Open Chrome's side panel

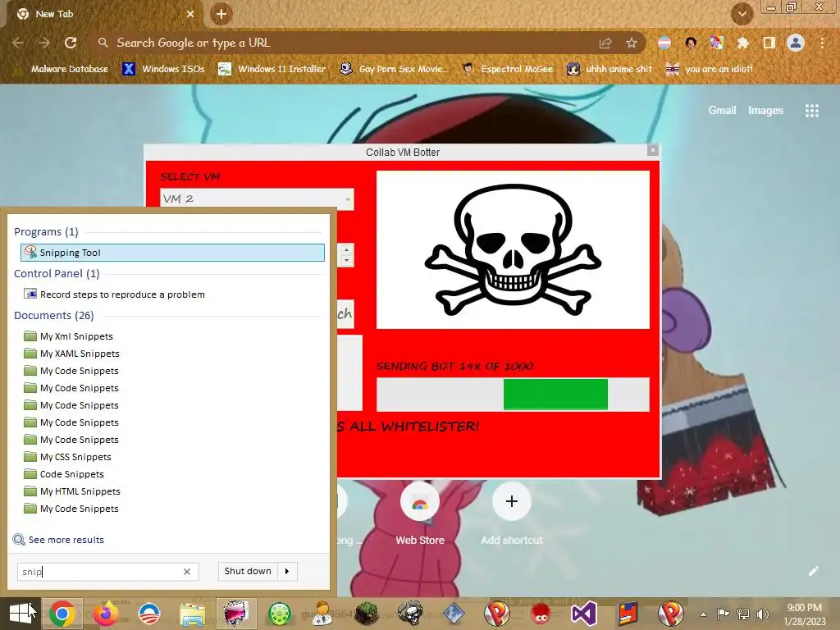coord(769,43)
